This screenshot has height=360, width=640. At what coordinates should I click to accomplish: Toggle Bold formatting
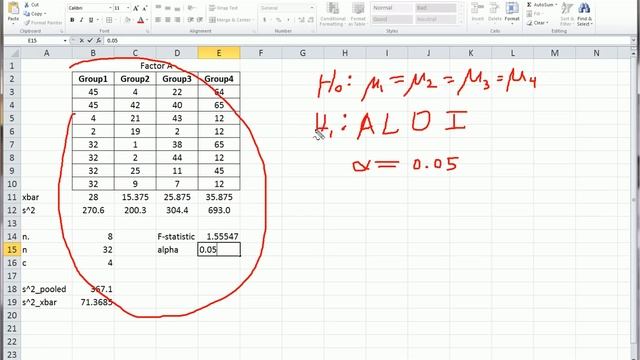[x=72, y=20]
